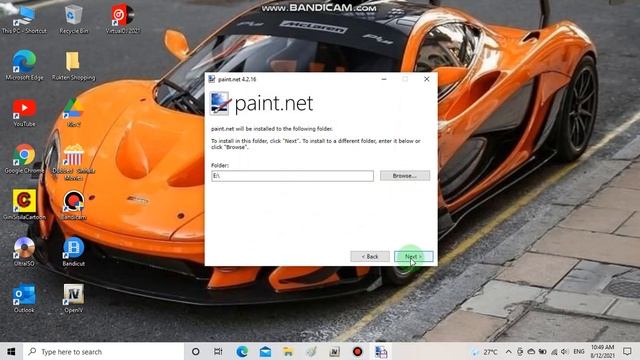Launch OpenIV from desktop
The image size is (640, 360).
coord(73,298)
